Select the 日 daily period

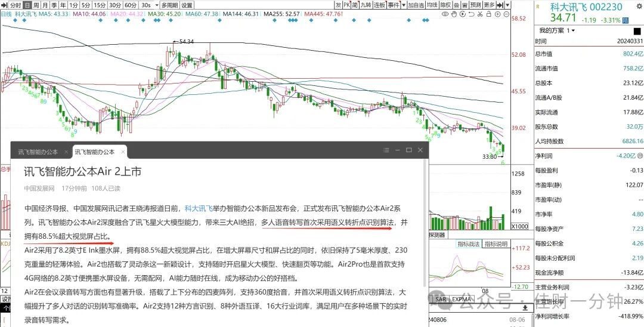27,5
